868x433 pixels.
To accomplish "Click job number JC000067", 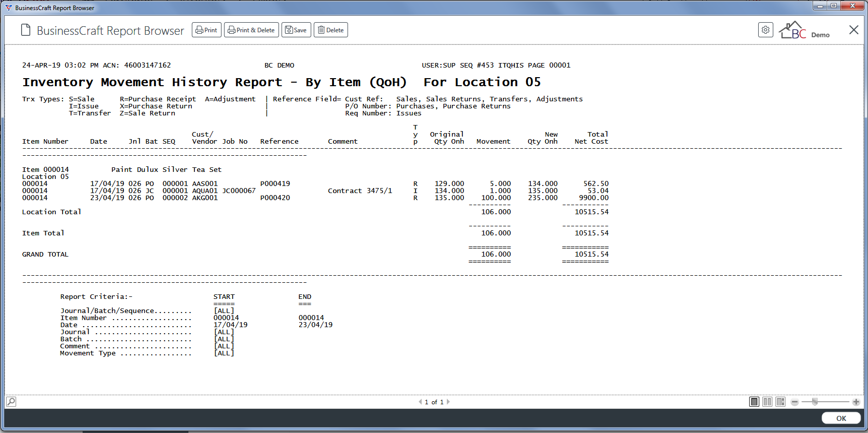I will tap(239, 191).
